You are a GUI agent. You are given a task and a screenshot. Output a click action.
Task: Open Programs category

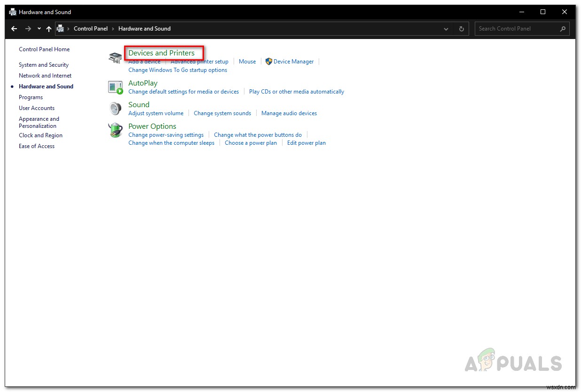[31, 97]
